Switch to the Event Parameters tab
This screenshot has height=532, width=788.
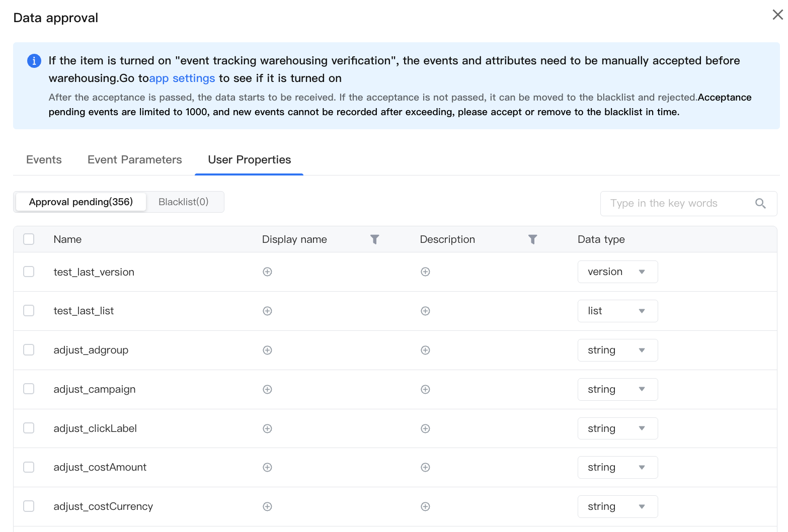coord(135,159)
